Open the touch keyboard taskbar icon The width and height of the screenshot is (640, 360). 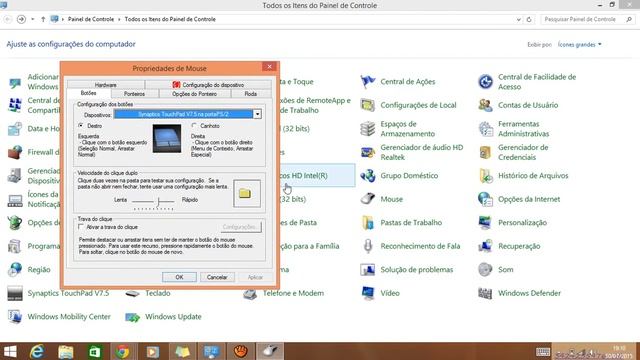pos(542,352)
